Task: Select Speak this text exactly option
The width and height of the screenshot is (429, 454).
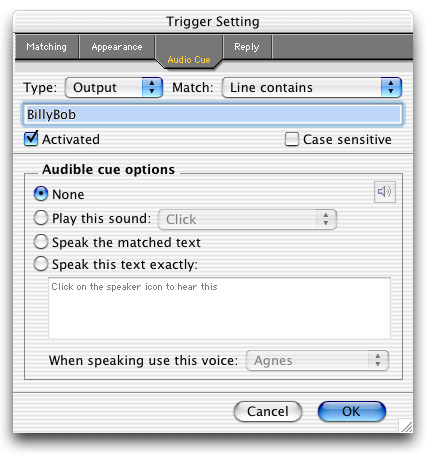Action: [41, 264]
